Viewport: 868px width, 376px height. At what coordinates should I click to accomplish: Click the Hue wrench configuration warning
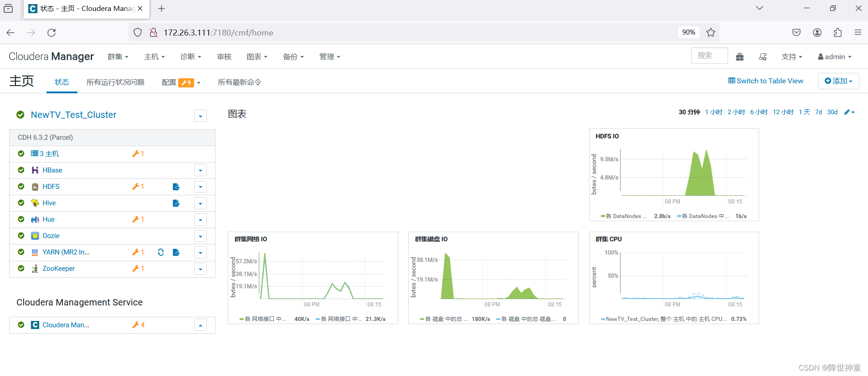click(x=138, y=219)
